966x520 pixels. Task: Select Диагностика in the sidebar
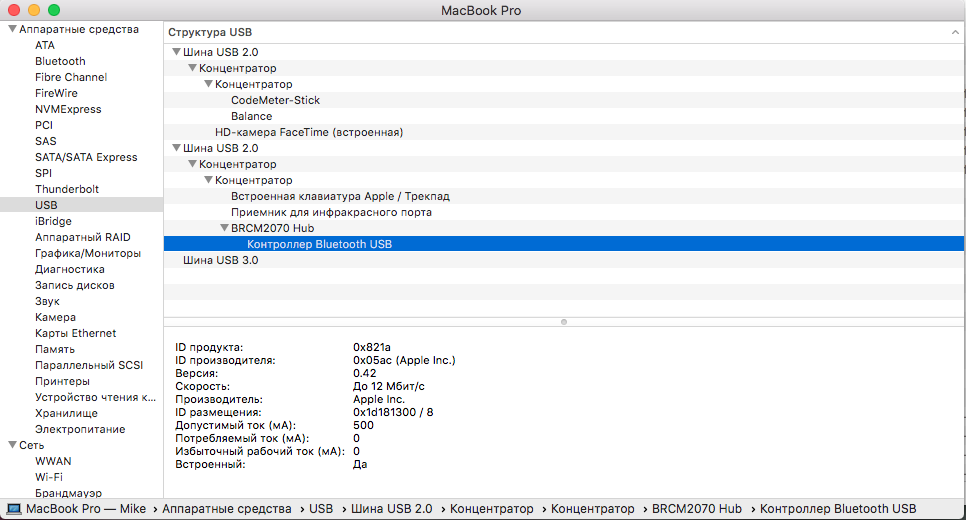pyautogui.click(x=70, y=269)
